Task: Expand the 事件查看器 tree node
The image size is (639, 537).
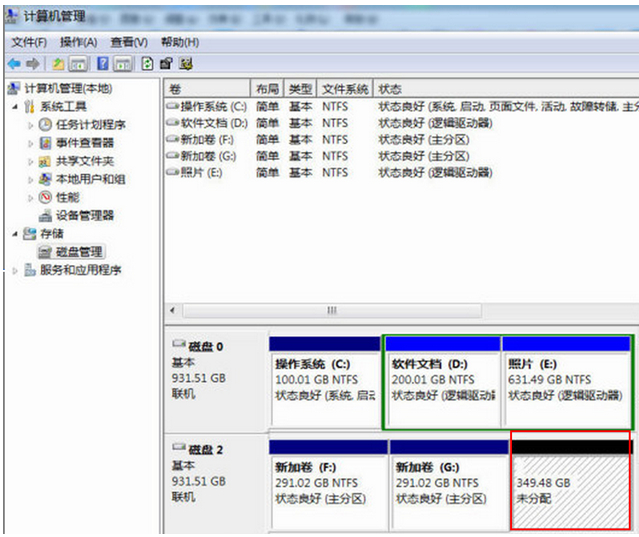Action: (x=31, y=143)
